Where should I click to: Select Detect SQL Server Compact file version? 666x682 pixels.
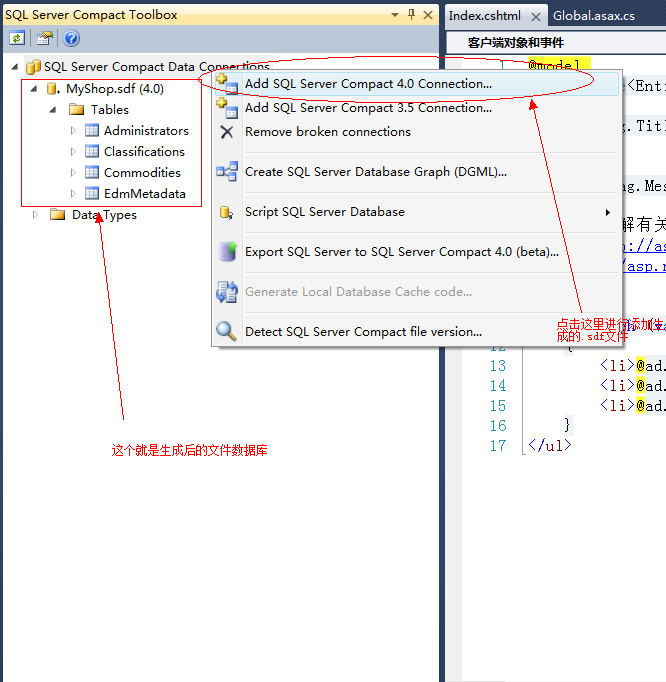(x=417, y=331)
